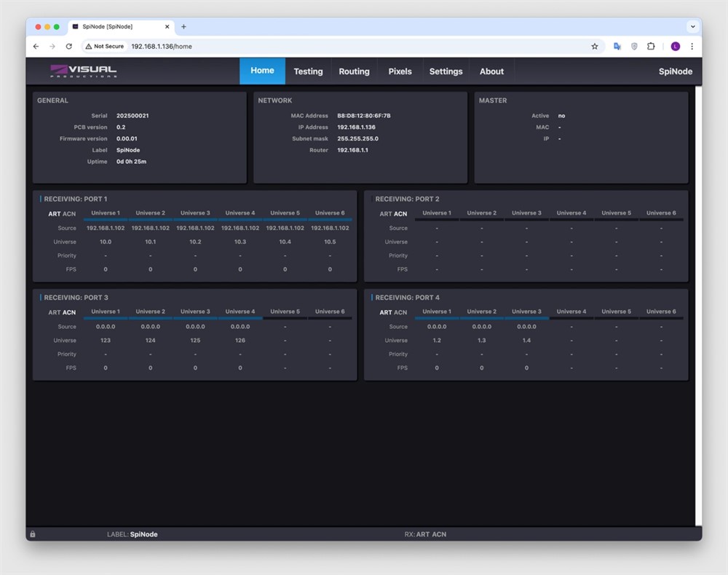This screenshot has height=575, width=728.
Task: Open the About page
Action: tap(491, 71)
